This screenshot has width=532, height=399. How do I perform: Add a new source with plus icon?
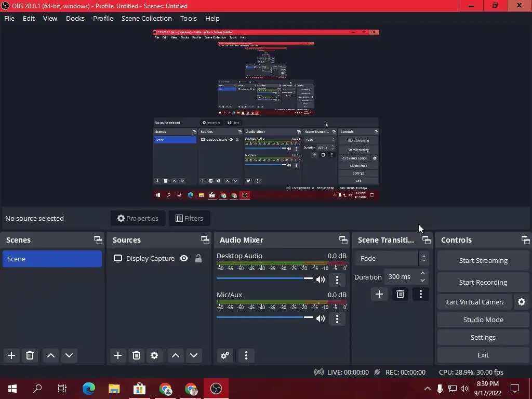[118, 355]
